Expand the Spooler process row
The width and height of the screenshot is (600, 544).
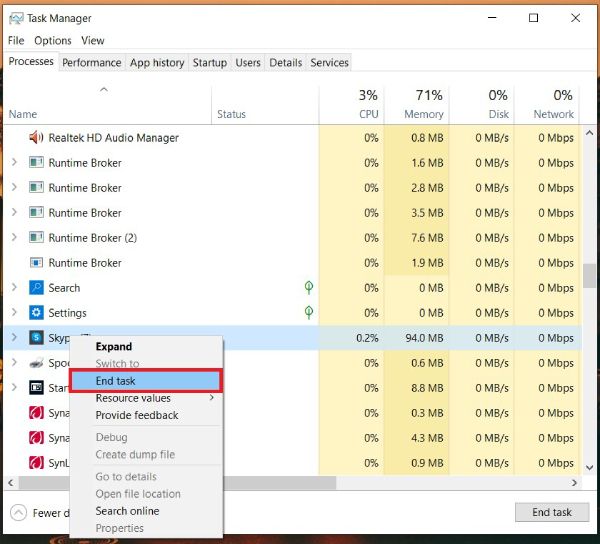pyautogui.click(x=14, y=363)
